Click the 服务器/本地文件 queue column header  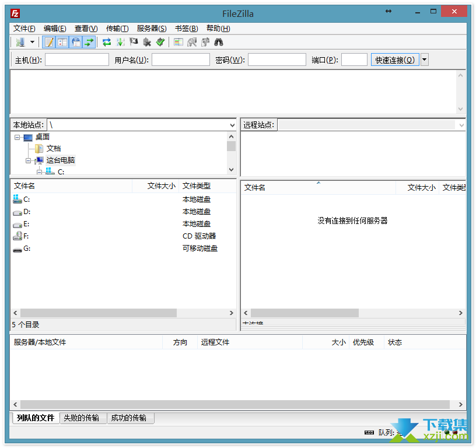(x=86, y=342)
